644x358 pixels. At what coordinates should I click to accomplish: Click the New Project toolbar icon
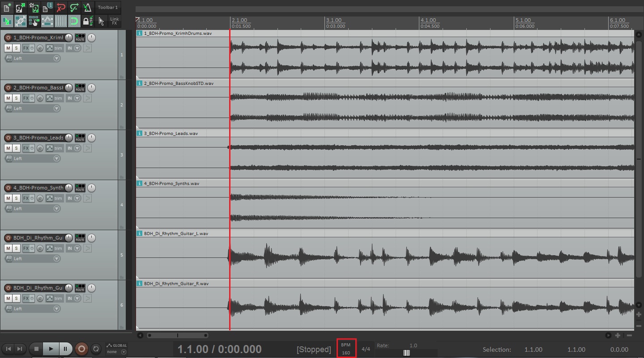point(7,8)
